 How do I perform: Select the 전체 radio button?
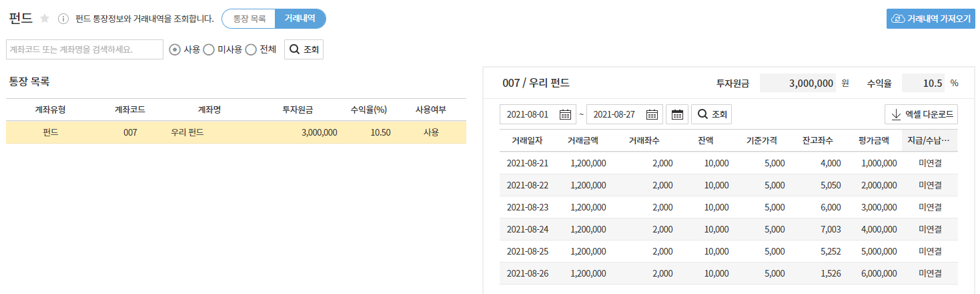pyautogui.click(x=251, y=49)
